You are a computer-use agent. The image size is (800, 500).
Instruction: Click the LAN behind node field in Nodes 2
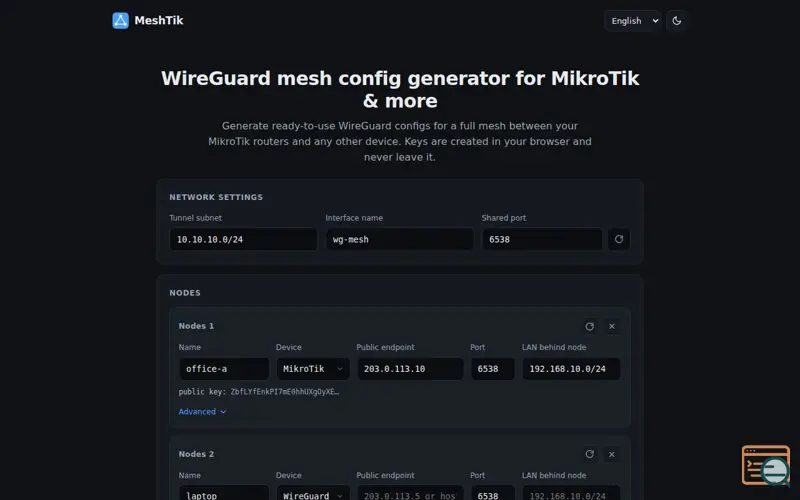tap(571, 493)
